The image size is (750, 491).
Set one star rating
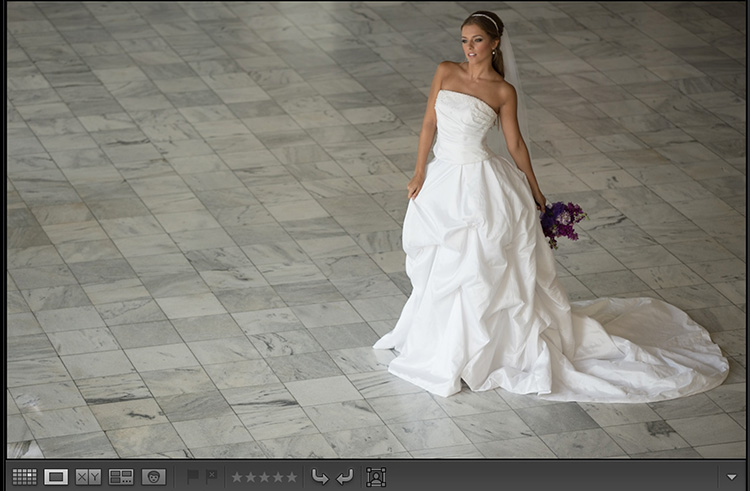pyautogui.click(x=237, y=477)
